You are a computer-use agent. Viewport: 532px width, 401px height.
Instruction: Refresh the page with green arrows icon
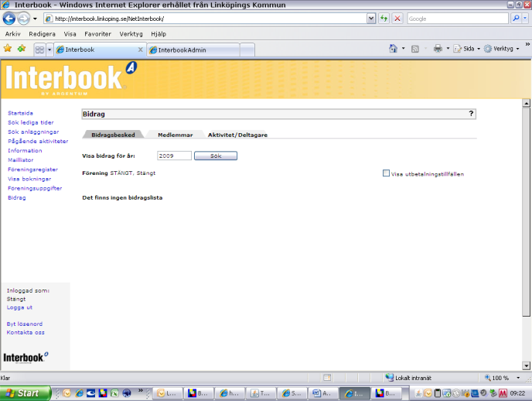coord(384,19)
